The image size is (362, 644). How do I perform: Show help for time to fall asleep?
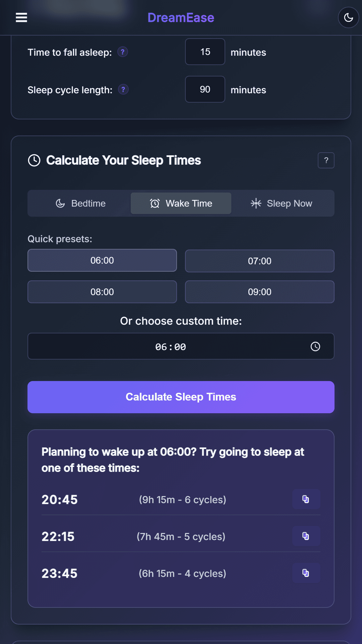pyautogui.click(x=123, y=52)
